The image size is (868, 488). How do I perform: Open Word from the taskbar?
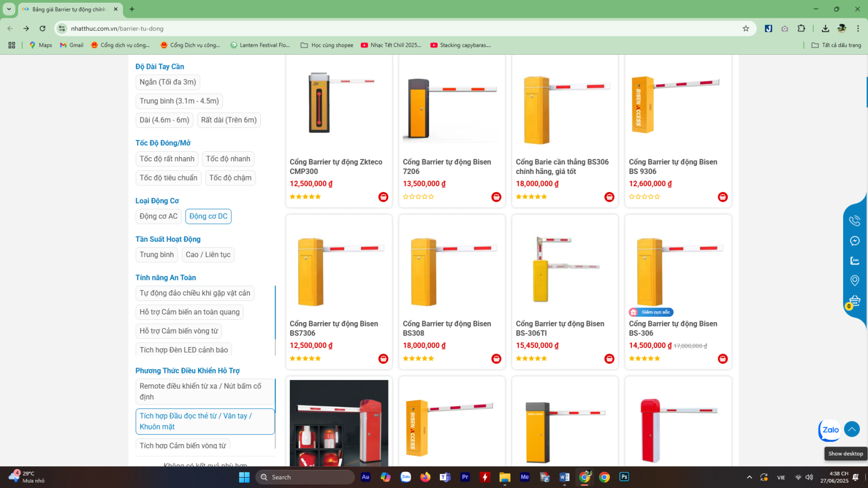click(564, 477)
